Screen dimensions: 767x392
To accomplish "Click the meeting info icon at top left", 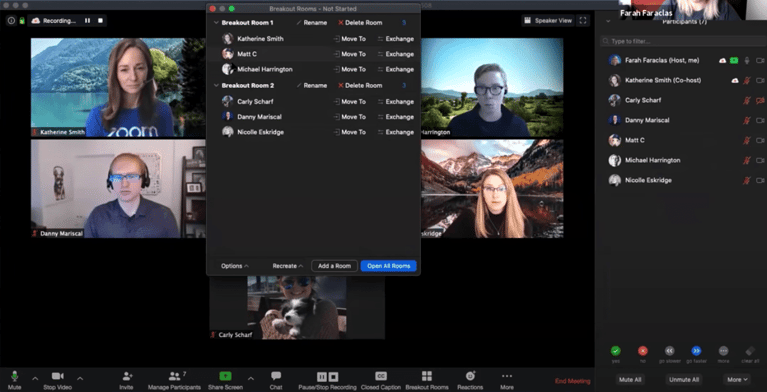I will point(11,21).
